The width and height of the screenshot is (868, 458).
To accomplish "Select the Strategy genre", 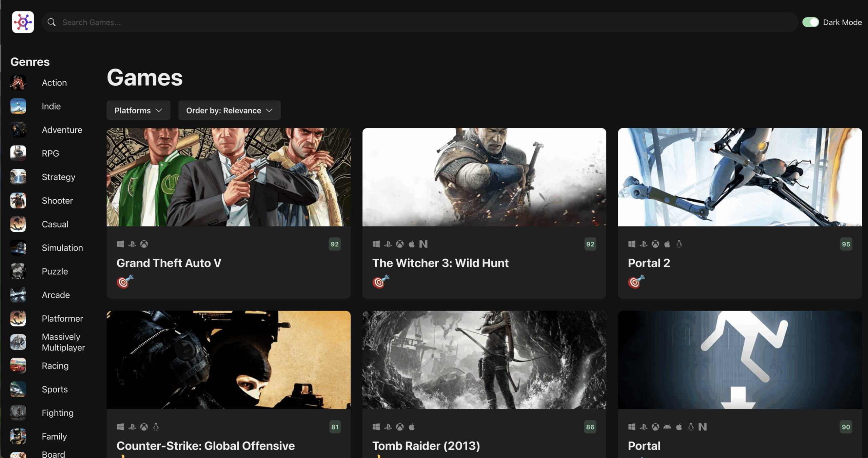I will point(58,177).
